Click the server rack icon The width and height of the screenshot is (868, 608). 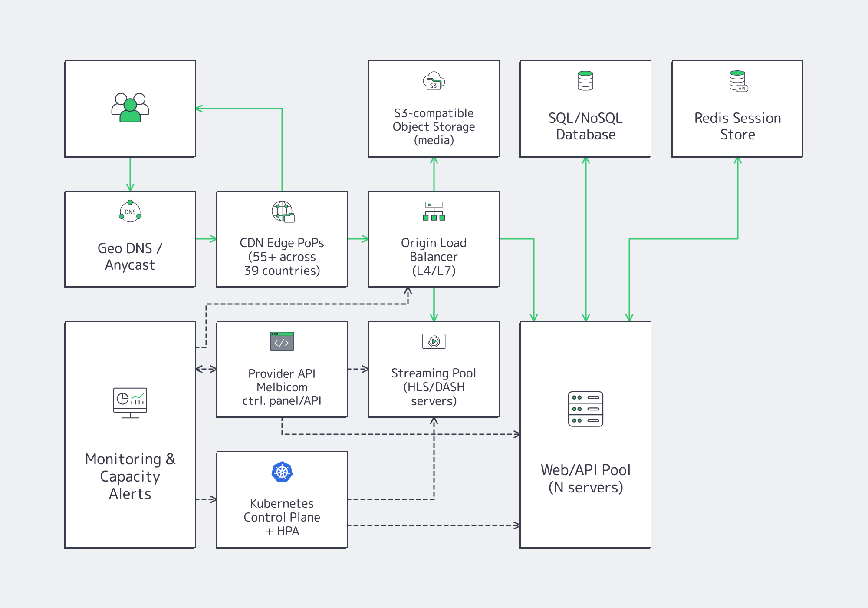coord(586,409)
